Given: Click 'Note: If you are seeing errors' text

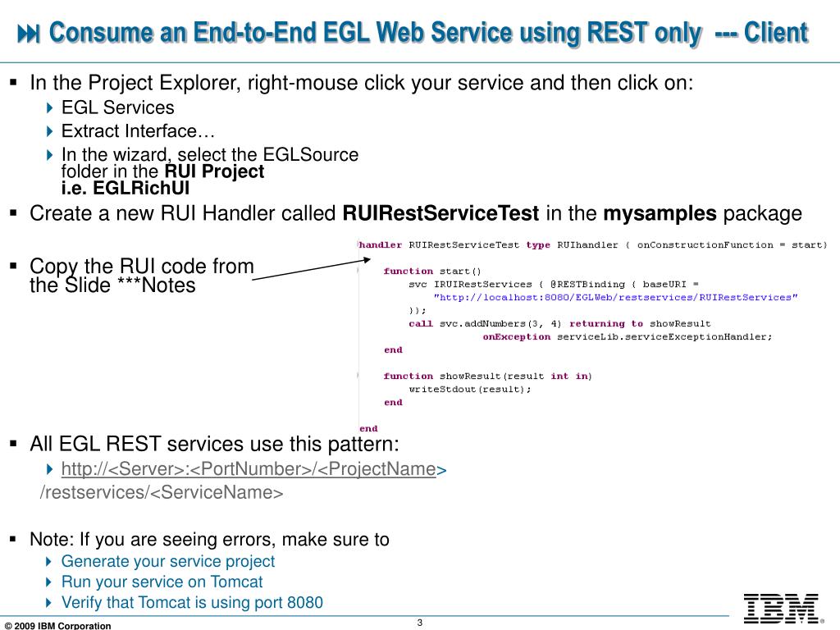Looking at the screenshot, I should pyautogui.click(x=209, y=540).
